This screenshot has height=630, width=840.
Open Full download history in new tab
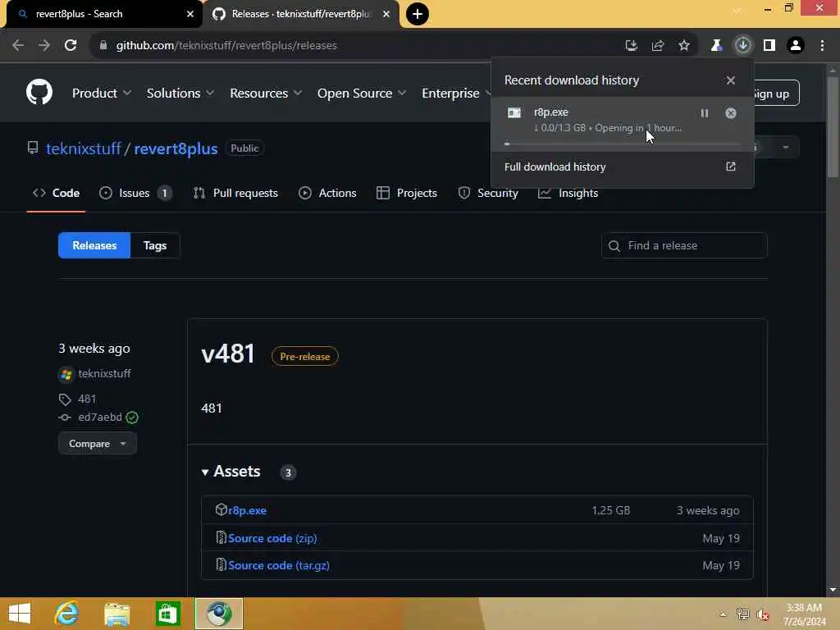731,167
